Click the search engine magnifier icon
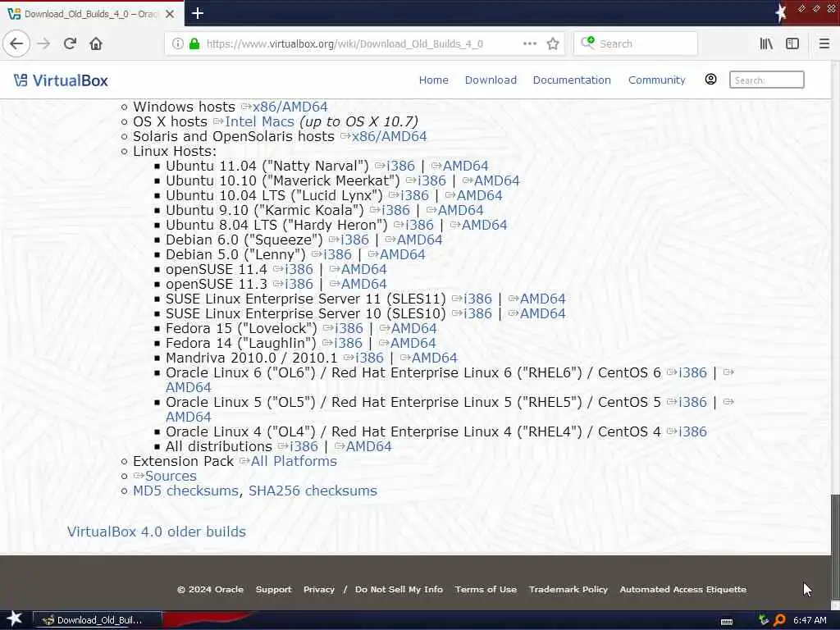Screen dimensions: 840x630 587,43
